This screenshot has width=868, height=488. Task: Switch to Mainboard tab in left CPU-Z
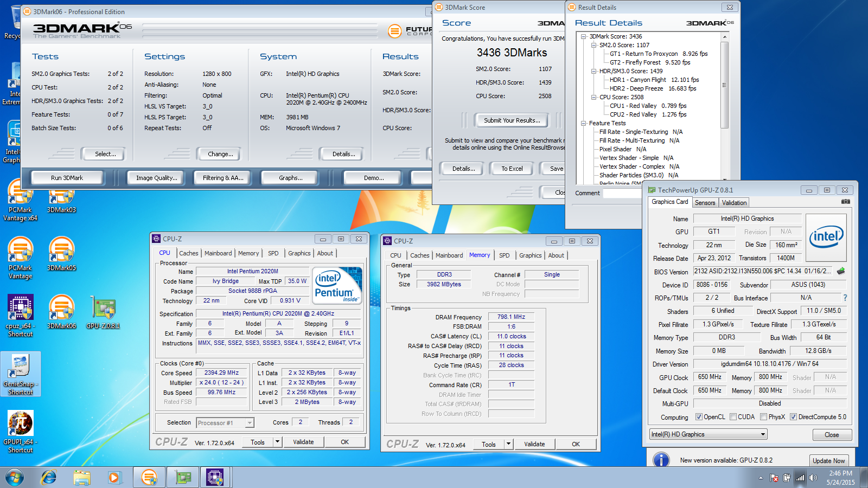coord(218,253)
